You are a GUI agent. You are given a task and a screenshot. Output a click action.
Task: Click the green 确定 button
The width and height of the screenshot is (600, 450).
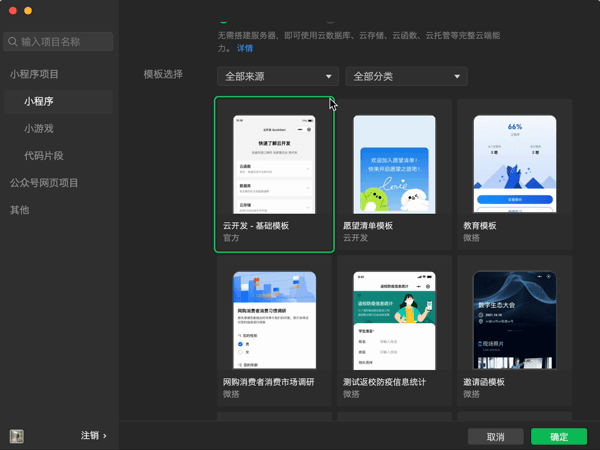tap(559, 437)
